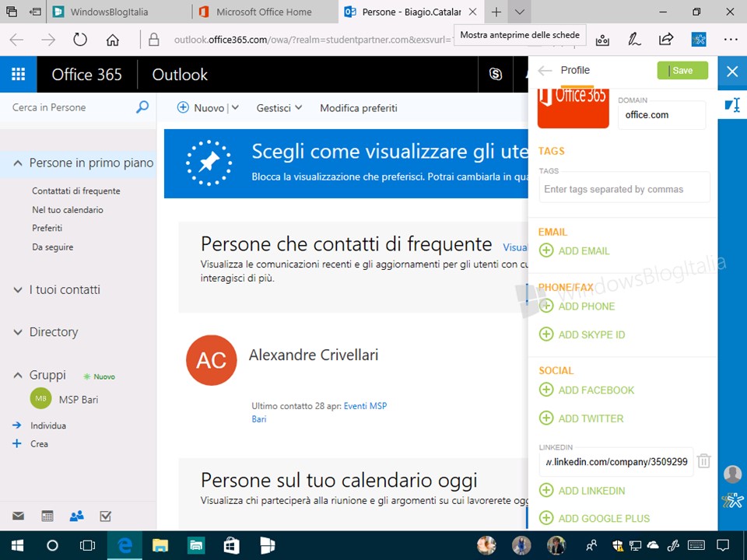Image resolution: width=747 pixels, height=560 pixels.
Task: Click ADD FACEBOOK under Social
Action: 587,390
